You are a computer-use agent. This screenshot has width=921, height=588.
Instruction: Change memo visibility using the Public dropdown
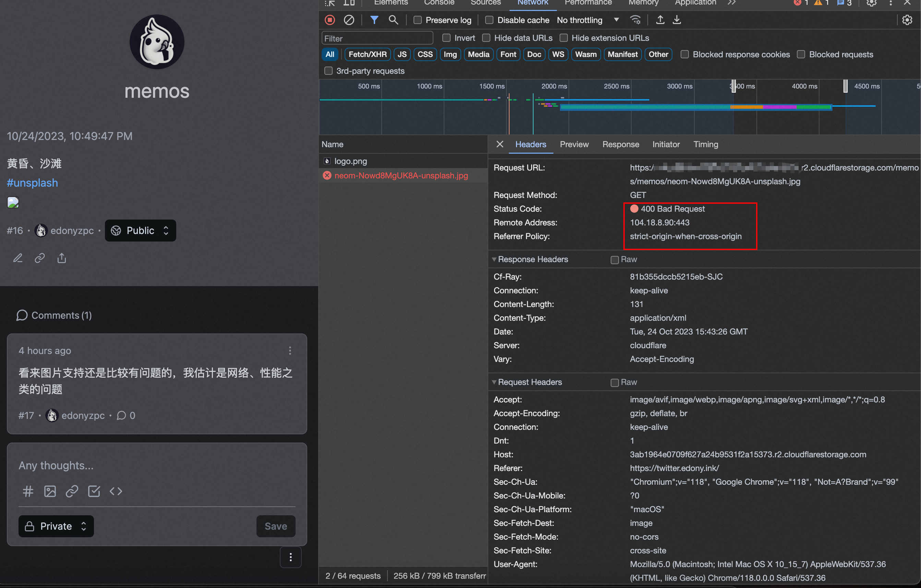[x=140, y=230]
